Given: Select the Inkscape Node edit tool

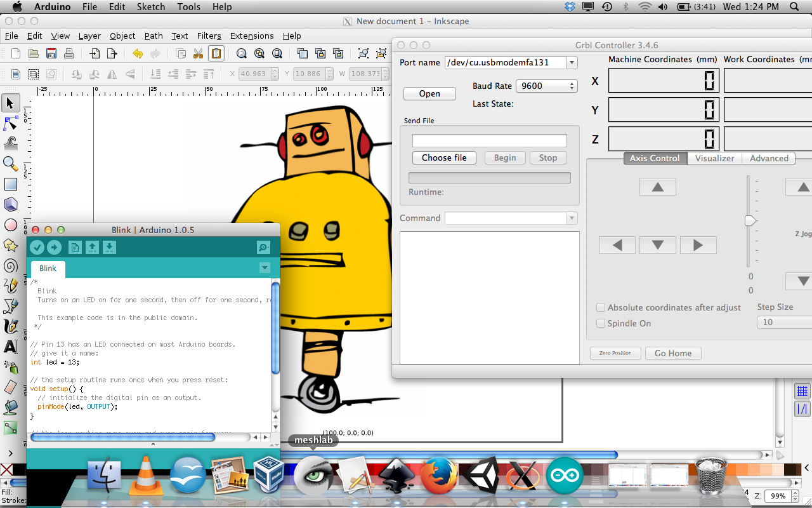Looking at the screenshot, I should [x=11, y=123].
